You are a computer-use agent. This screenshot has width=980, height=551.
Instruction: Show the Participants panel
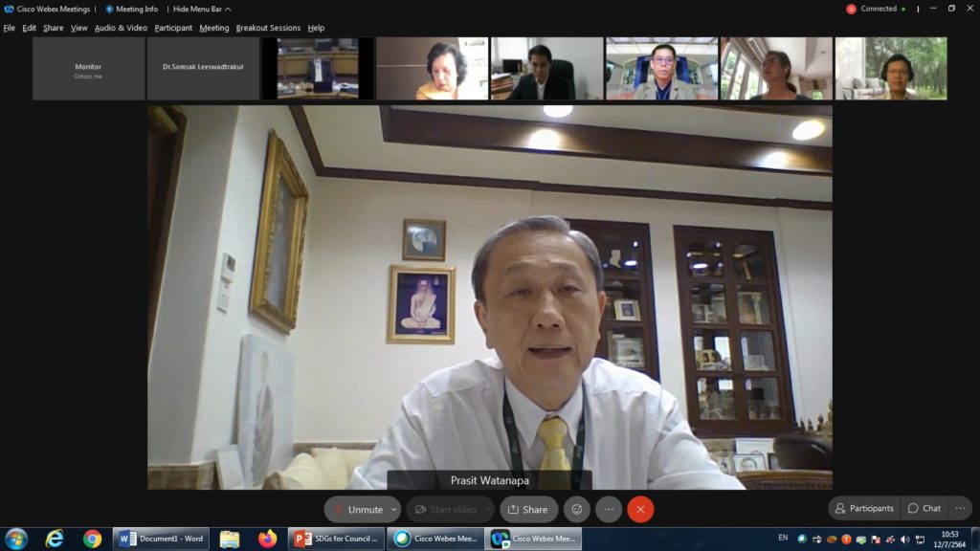(863, 508)
